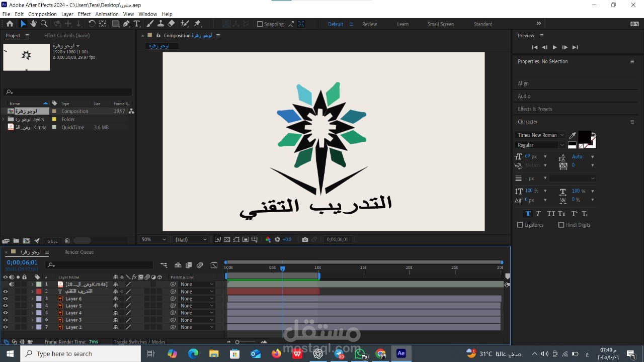The image size is (644, 362).
Task: Mute audio on the K.m4a layer
Action: tap(12, 284)
